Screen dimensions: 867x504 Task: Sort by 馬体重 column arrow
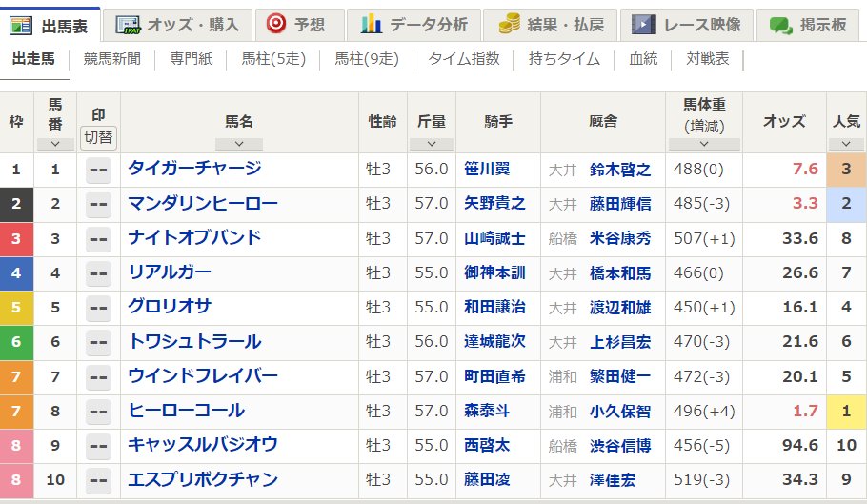(x=704, y=144)
